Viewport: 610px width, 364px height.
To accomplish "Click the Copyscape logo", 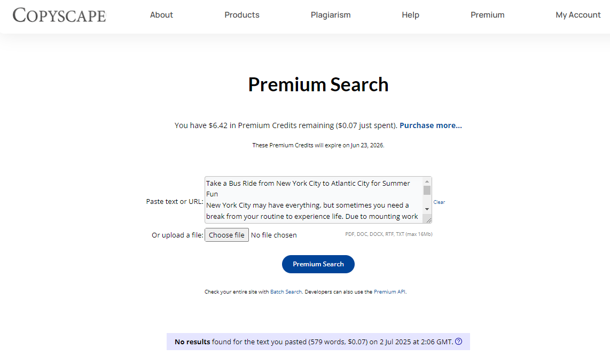I will click(x=59, y=15).
